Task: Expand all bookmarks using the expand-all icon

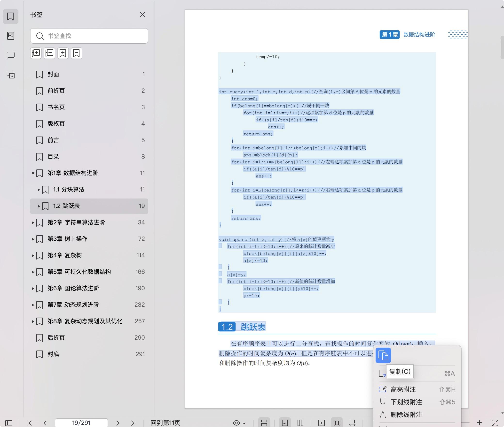Action: coord(36,53)
